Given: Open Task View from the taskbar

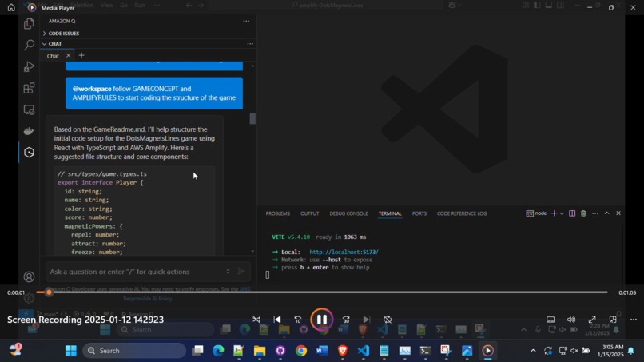Looking at the screenshot, I should pyautogui.click(x=197, y=351).
